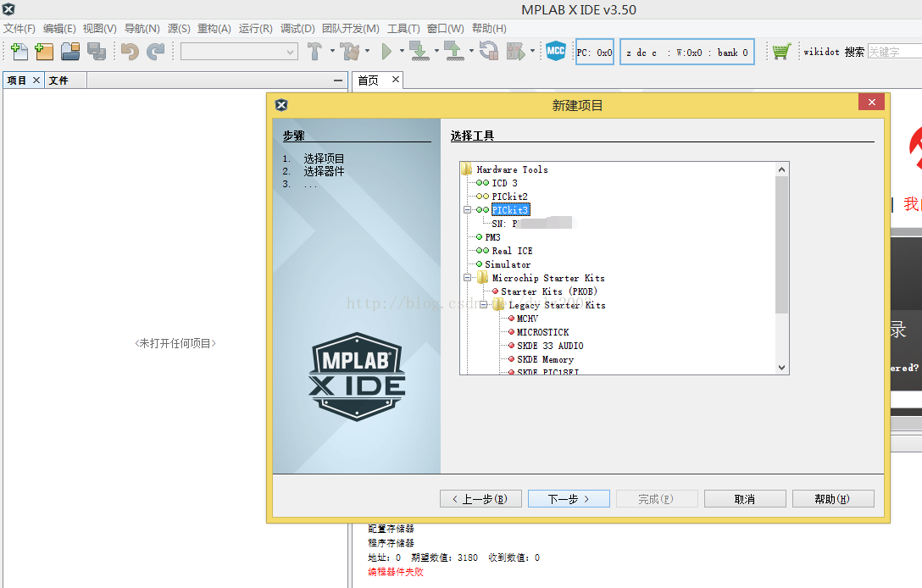Click 下一步 next button
Image resolution: width=922 pixels, height=588 pixels.
click(569, 499)
